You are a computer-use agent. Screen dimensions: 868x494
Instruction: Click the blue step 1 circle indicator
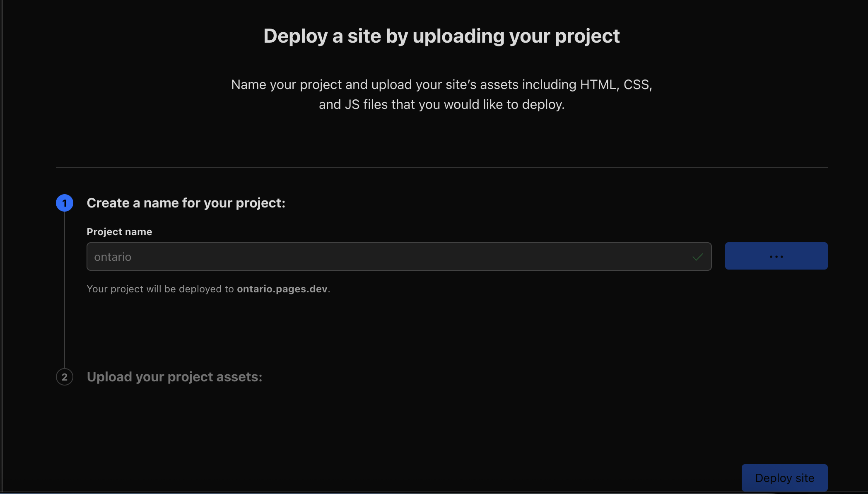[65, 203]
